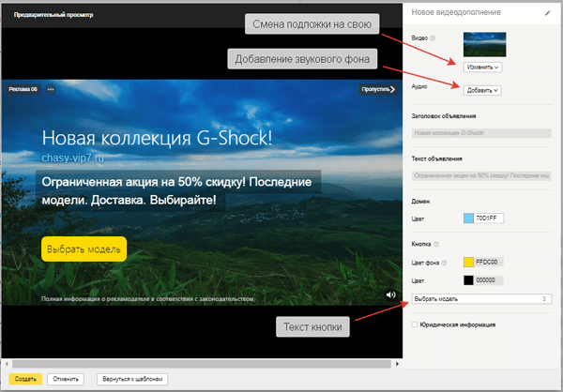This screenshot has width=563, height=392.
Task: Mute the preview using speaker icon
Action: coord(390,294)
